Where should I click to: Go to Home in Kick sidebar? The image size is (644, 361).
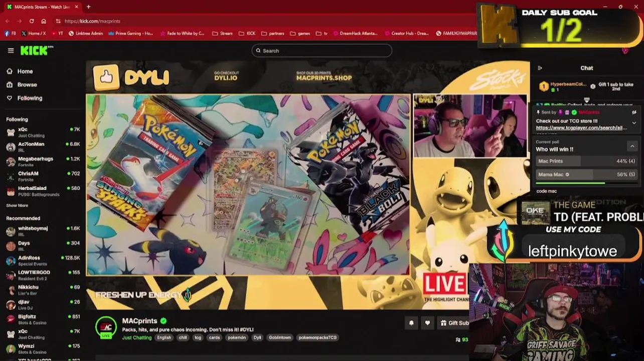(20, 71)
